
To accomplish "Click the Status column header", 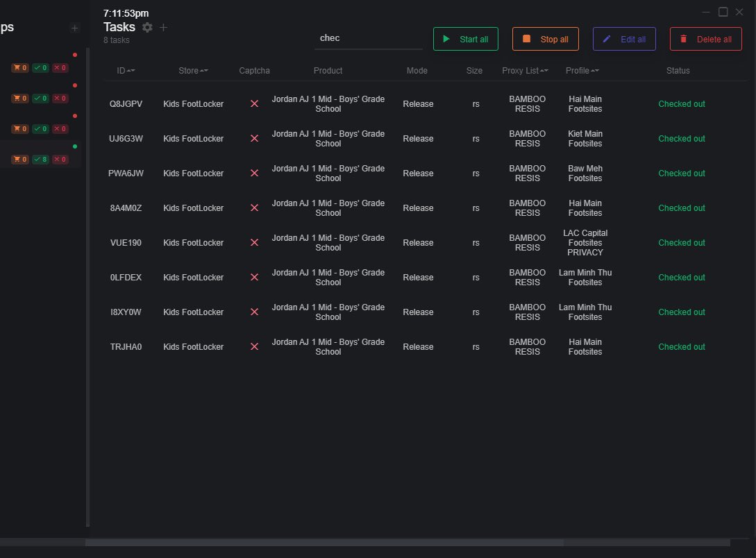I will tap(678, 70).
